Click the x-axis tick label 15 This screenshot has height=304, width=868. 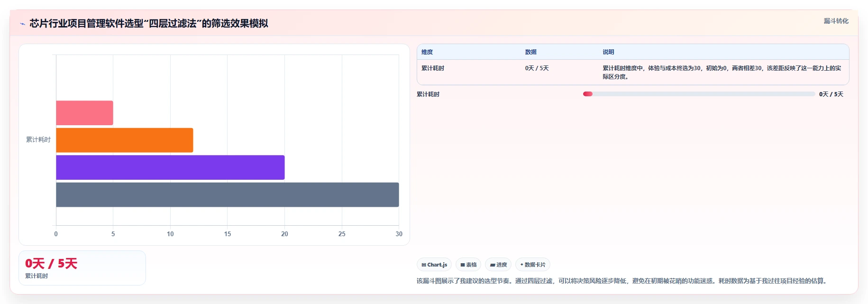[228, 234]
